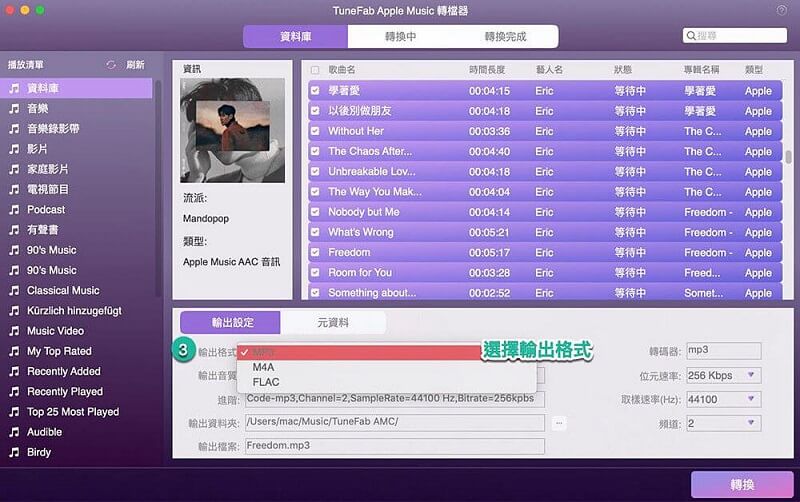The image size is (800, 502).
Task: Click the music note icon next to Podcast
Action: pyautogui.click(x=14, y=210)
